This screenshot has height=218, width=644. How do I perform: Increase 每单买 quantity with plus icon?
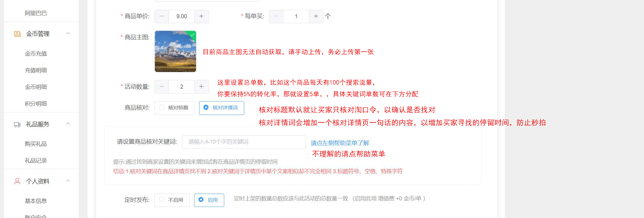316,16
